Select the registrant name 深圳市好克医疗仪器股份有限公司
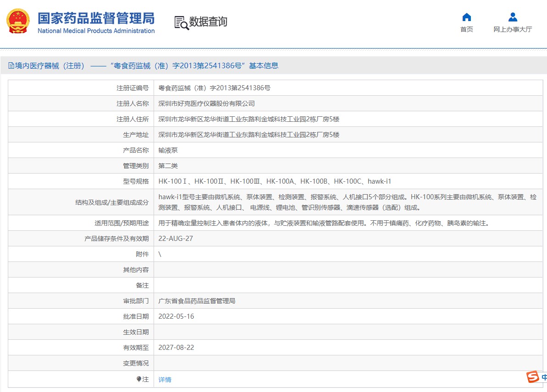The height and width of the screenshot is (392, 547). 206,103
